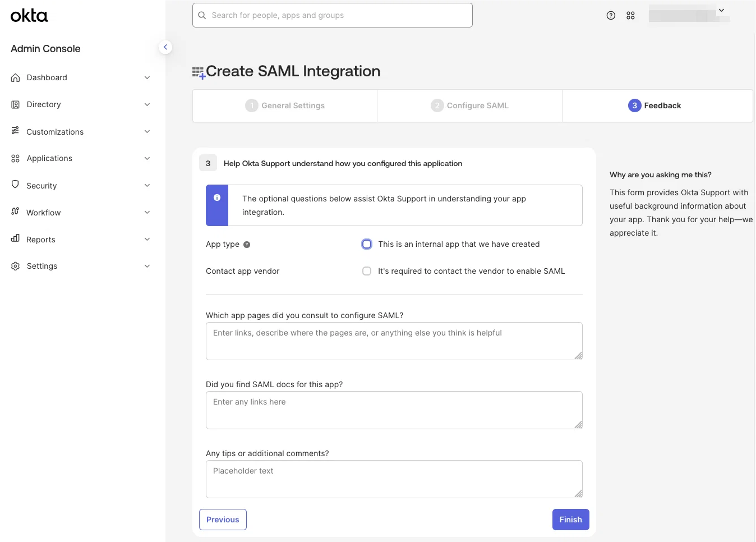Expand the Dashboard menu chevron
756x542 pixels.
tap(147, 77)
